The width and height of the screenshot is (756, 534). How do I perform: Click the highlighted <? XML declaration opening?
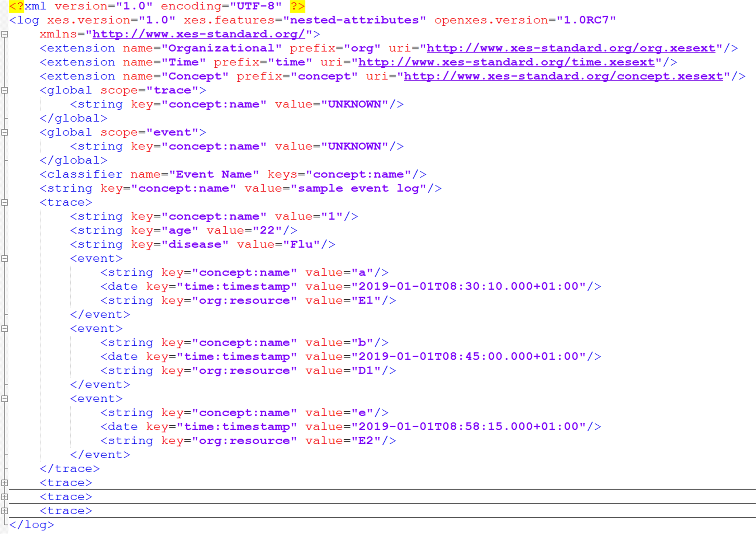(x=16, y=6)
